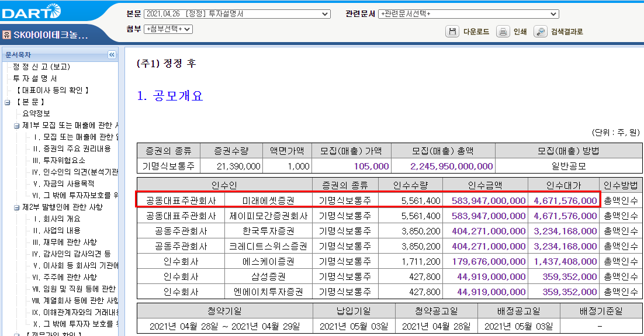644x336 pixels.
Task: Open II. 사업의 내용 section
Action: pyautogui.click(x=57, y=230)
